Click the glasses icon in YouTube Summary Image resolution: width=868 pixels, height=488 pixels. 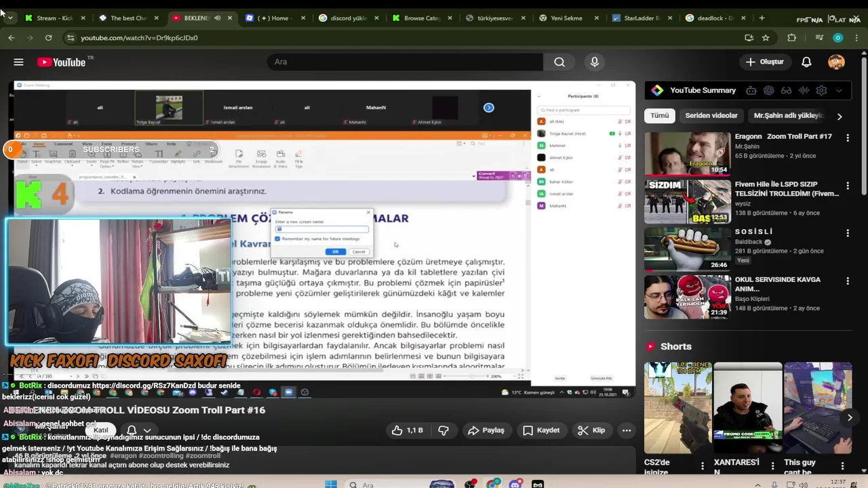point(787,90)
